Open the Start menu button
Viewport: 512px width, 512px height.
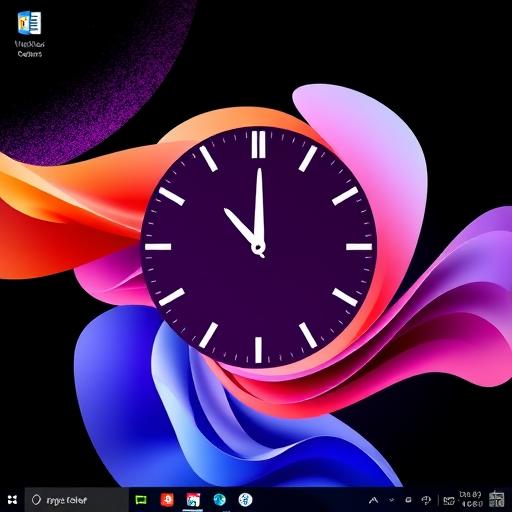[x=12, y=500]
